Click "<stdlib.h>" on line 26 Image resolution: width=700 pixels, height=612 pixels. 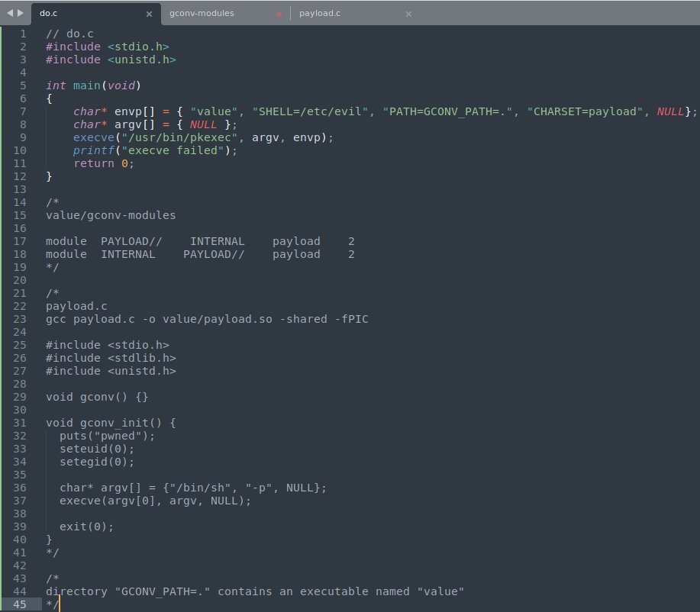pos(141,358)
